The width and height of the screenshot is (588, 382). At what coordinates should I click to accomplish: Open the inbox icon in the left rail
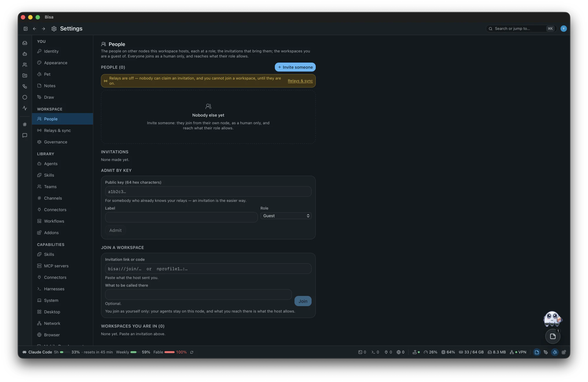click(x=25, y=43)
